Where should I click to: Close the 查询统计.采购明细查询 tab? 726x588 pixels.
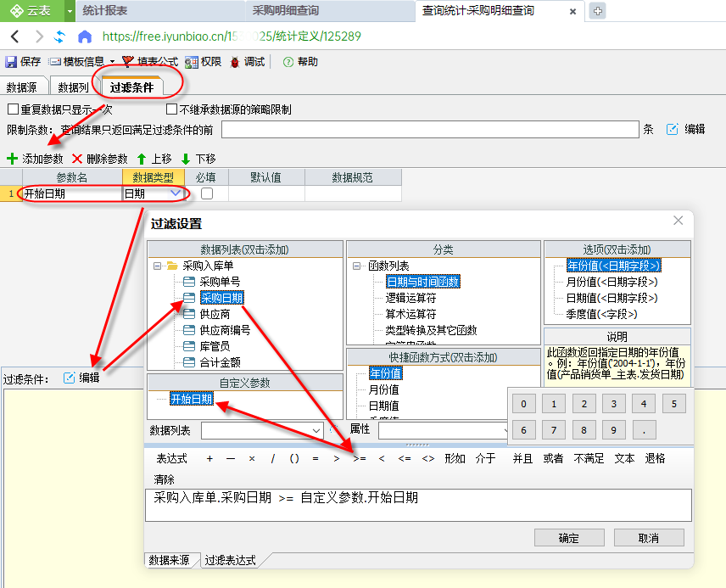coord(572,12)
